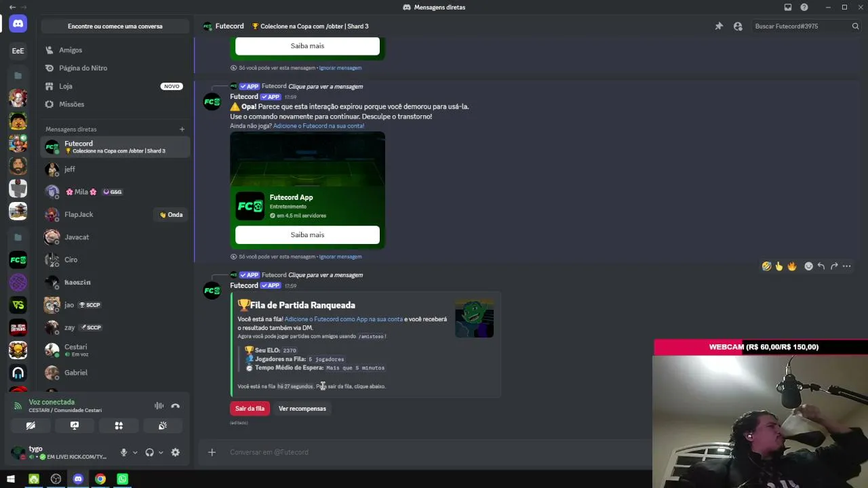Screen dimensions: 868x488
Task: Toggle camera in voice panel
Action: pos(31,426)
